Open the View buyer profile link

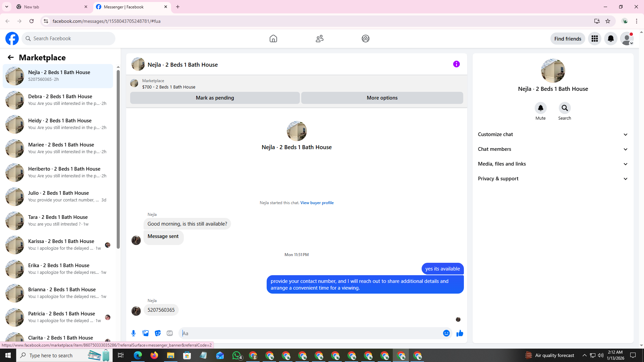point(317,203)
